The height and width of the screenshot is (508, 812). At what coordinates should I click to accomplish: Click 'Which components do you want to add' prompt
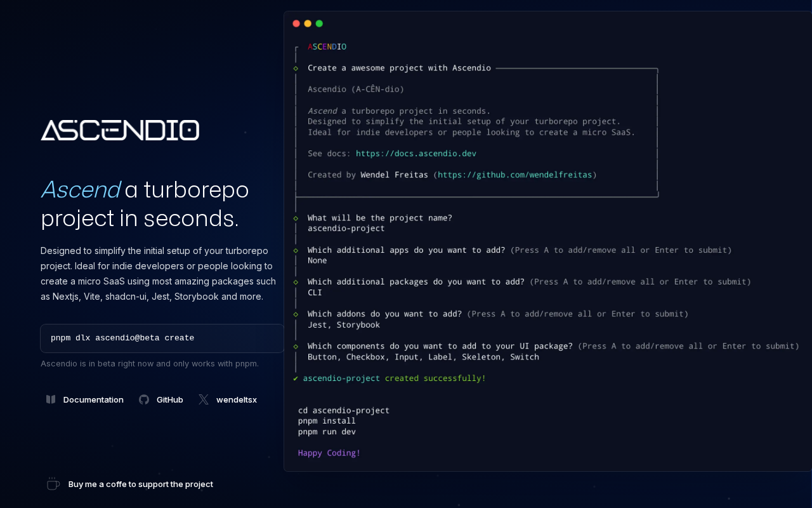pyautogui.click(x=440, y=346)
